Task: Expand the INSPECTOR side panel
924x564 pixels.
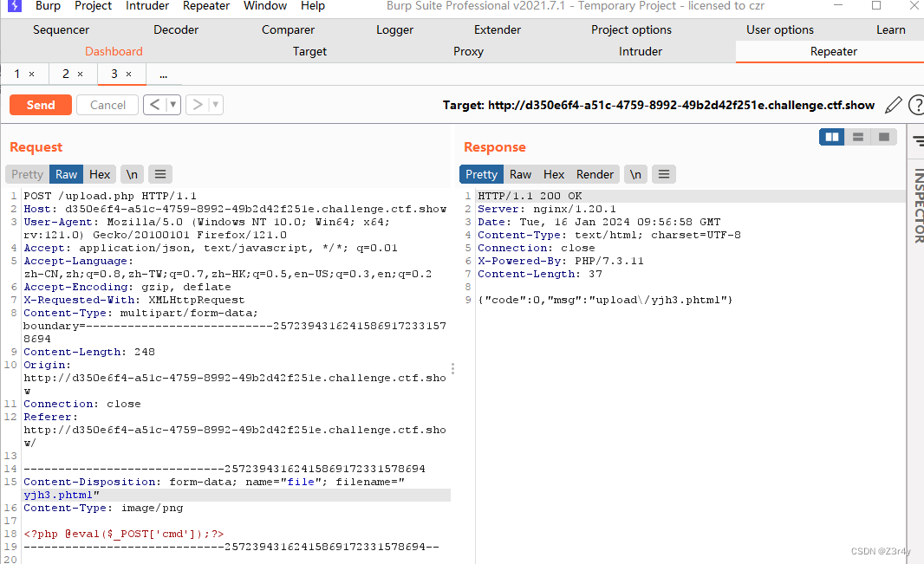Action: click(x=919, y=205)
